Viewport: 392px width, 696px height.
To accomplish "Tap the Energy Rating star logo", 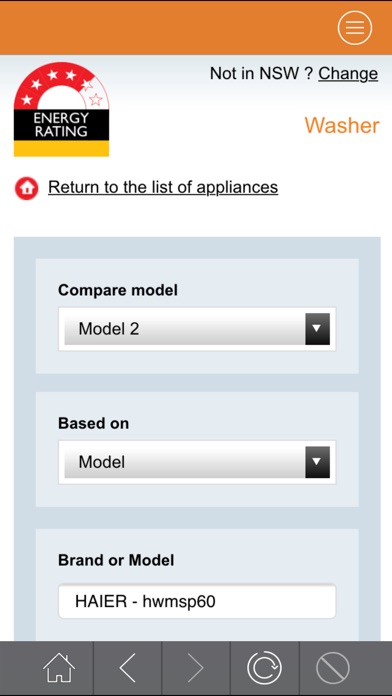I will (x=61, y=109).
